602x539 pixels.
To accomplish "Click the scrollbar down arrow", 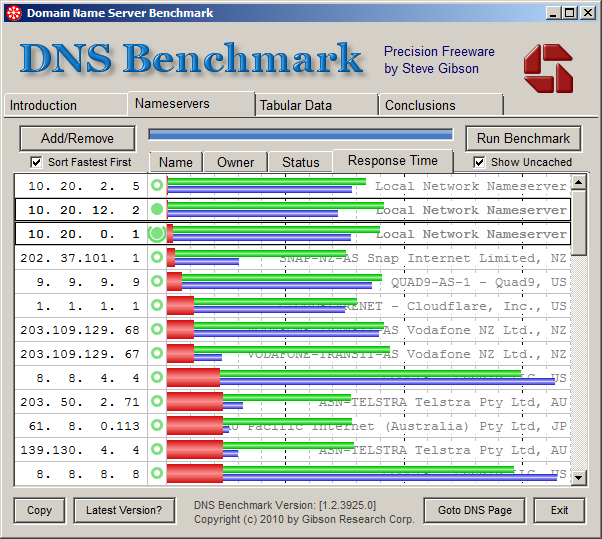I will [x=579, y=478].
